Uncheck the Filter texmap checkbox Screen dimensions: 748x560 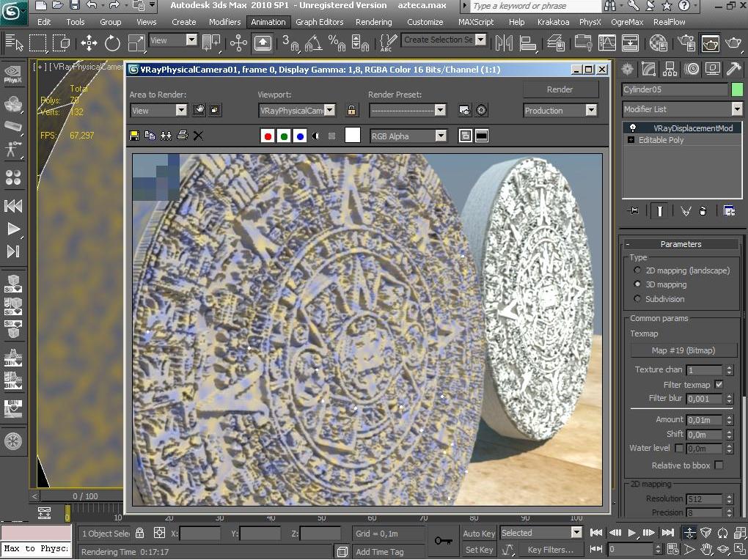click(719, 385)
